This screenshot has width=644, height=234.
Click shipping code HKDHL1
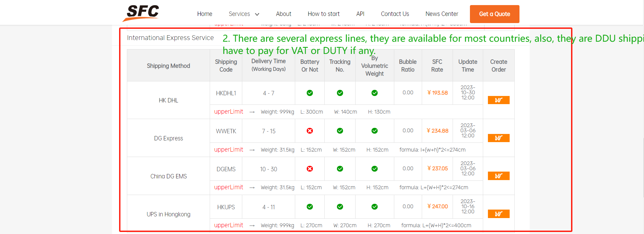pyautogui.click(x=226, y=93)
